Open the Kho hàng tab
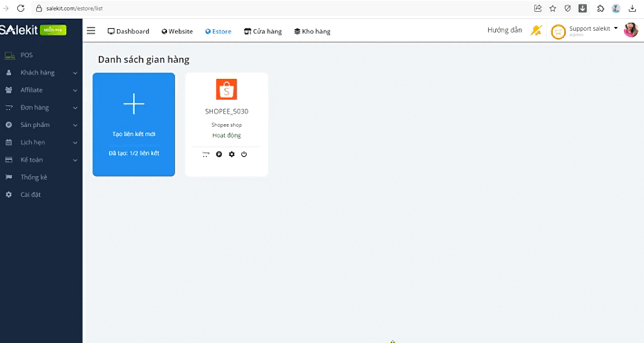The height and width of the screenshot is (343, 644). tap(312, 31)
